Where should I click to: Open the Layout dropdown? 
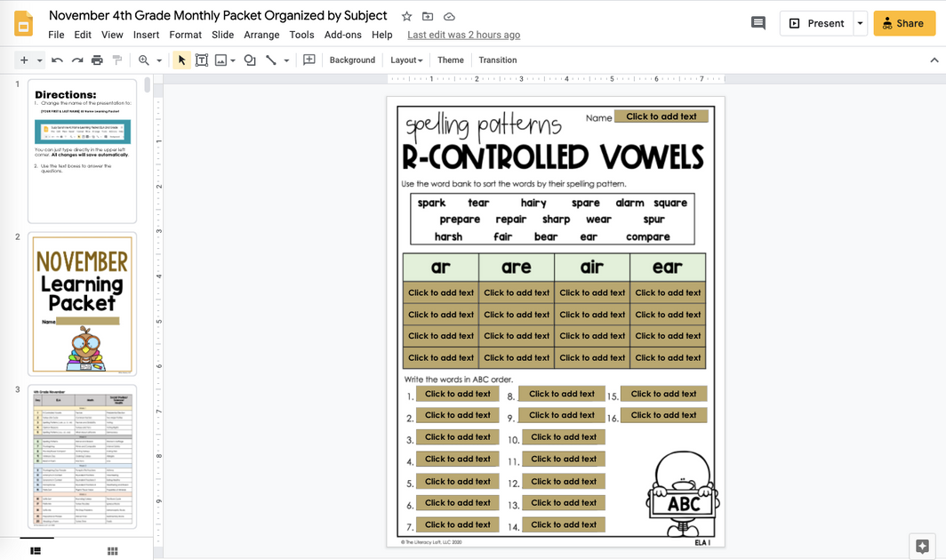(405, 60)
